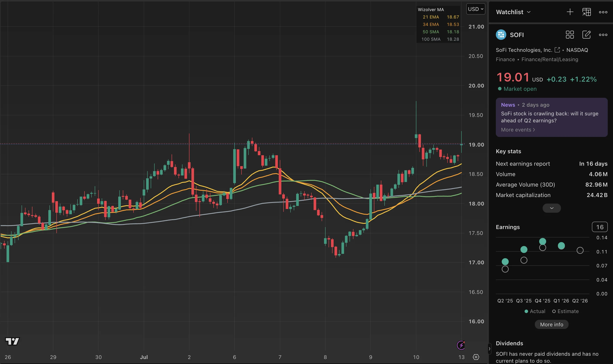Open the SoFi crawling back news card
This screenshot has height=364, width=613.
tap(551, 117)
